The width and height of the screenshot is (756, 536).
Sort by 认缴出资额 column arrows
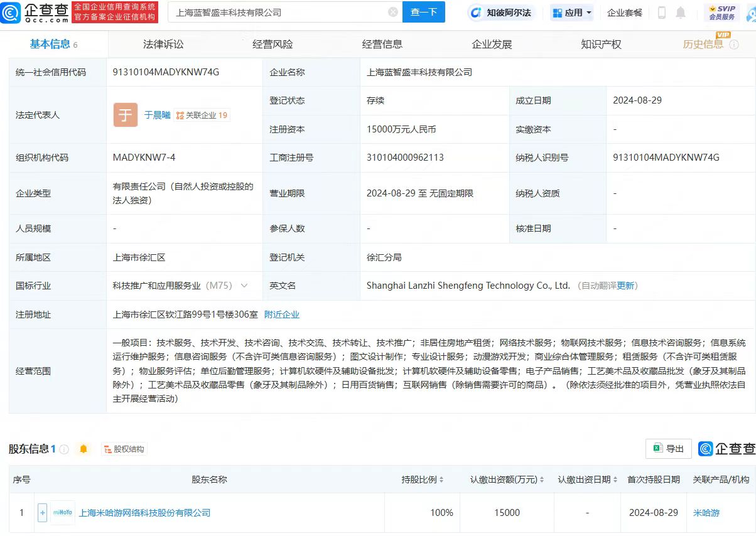click(x=542, y=480)
